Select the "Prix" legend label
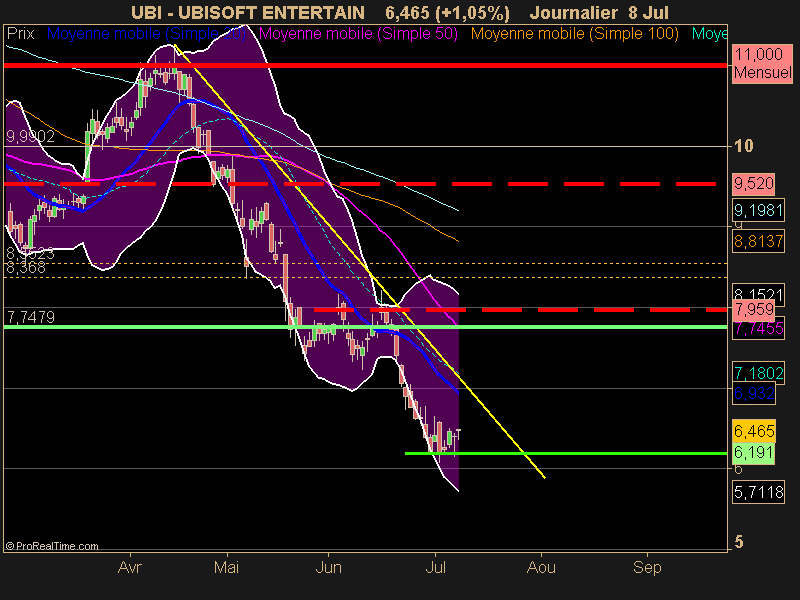The image size is (800, 600). [20, 34]
